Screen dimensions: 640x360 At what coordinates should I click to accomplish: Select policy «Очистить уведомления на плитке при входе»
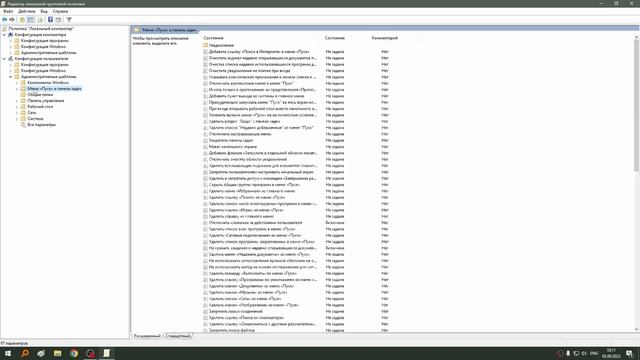coord(249,71)
